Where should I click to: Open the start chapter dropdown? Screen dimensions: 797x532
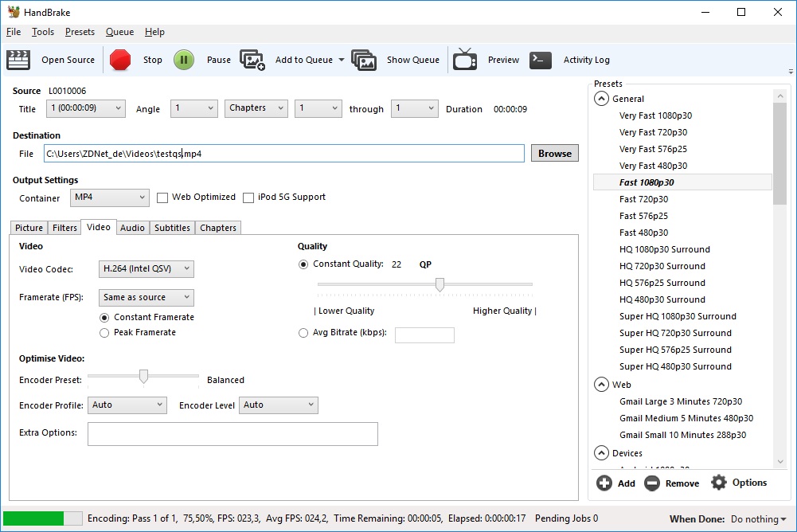click(318, 108)
